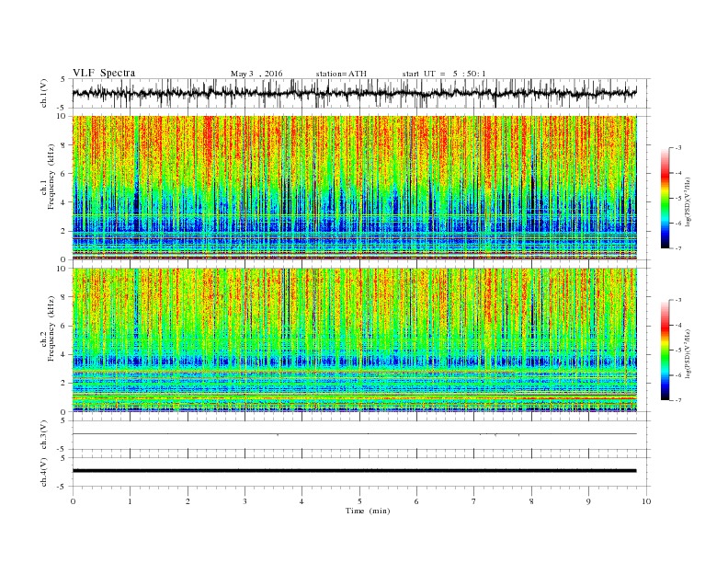
Task: Click the "10" kHz tick of ch.1 spectrogram
Action: (63, 116)
